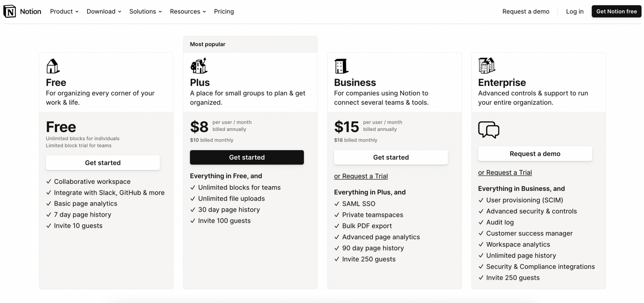This screenshot has height=303, width=644.
Task: Open the Product dropdown
Action: click(64, 11)
